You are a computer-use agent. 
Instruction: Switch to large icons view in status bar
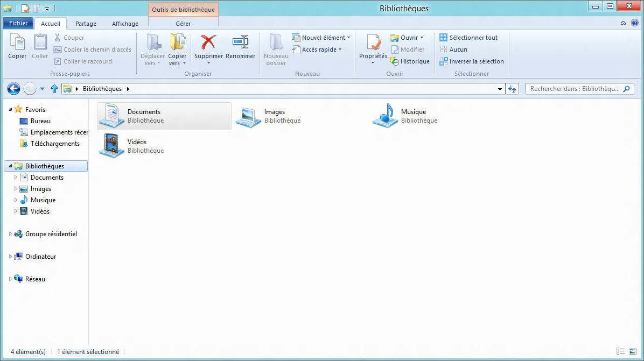click(x=633, y=351)
